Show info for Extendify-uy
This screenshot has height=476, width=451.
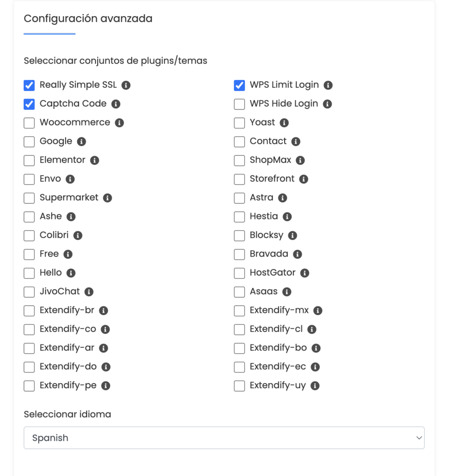pyautogui.click(x=315, y=385)
